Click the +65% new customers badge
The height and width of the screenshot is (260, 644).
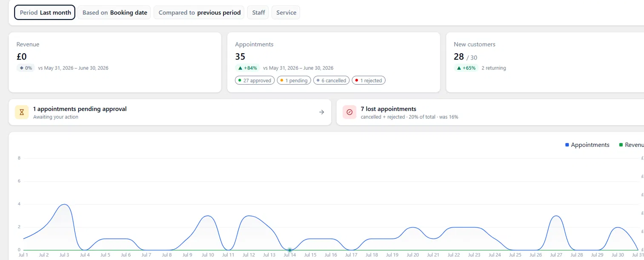(466, 68)
